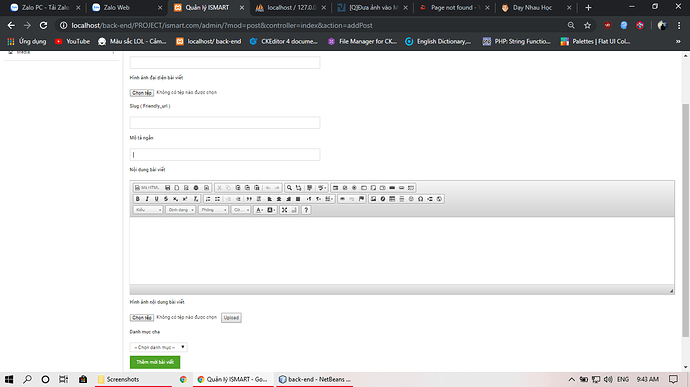Toggle the numbered list icon
Image resolution: width=690 pixels, height=387 pixels.
click(208, 199)
